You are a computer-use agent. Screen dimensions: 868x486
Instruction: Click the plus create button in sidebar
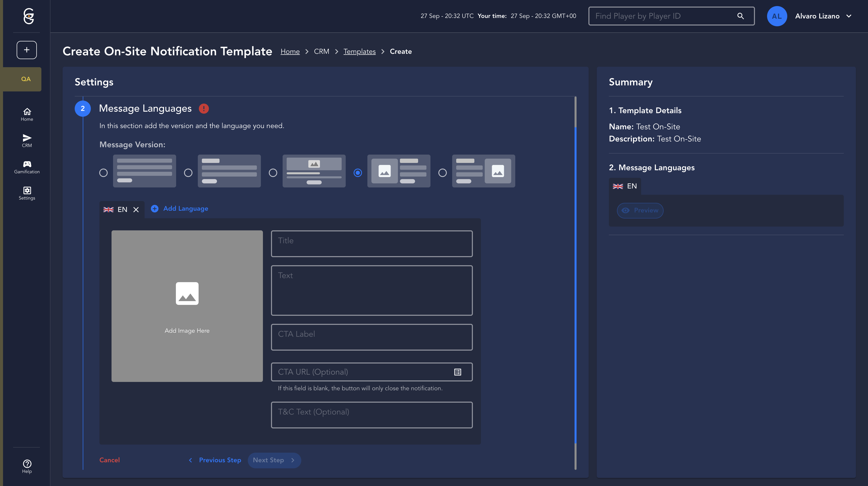click(x=26, y=50)
